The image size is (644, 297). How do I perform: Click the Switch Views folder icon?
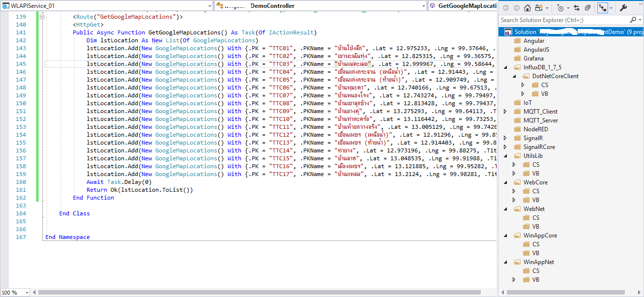pos(539,8)
